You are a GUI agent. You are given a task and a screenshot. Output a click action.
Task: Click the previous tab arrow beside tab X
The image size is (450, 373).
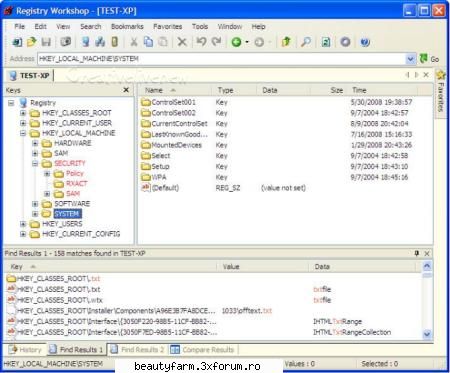[407, 75]
